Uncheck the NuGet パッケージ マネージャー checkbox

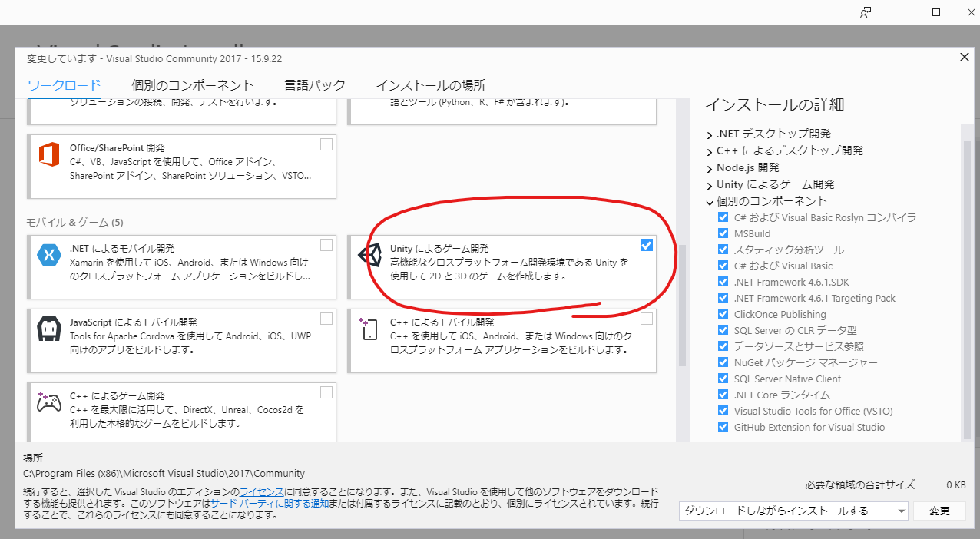point(723,362)
